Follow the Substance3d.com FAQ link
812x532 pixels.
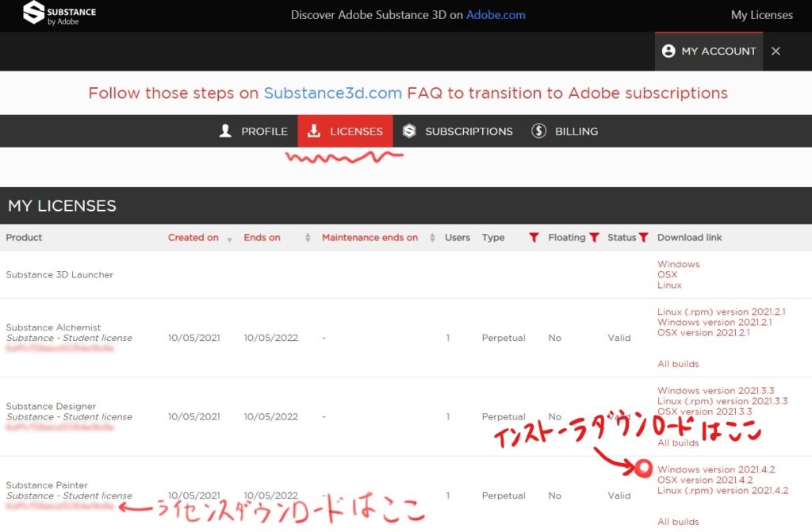332,94
